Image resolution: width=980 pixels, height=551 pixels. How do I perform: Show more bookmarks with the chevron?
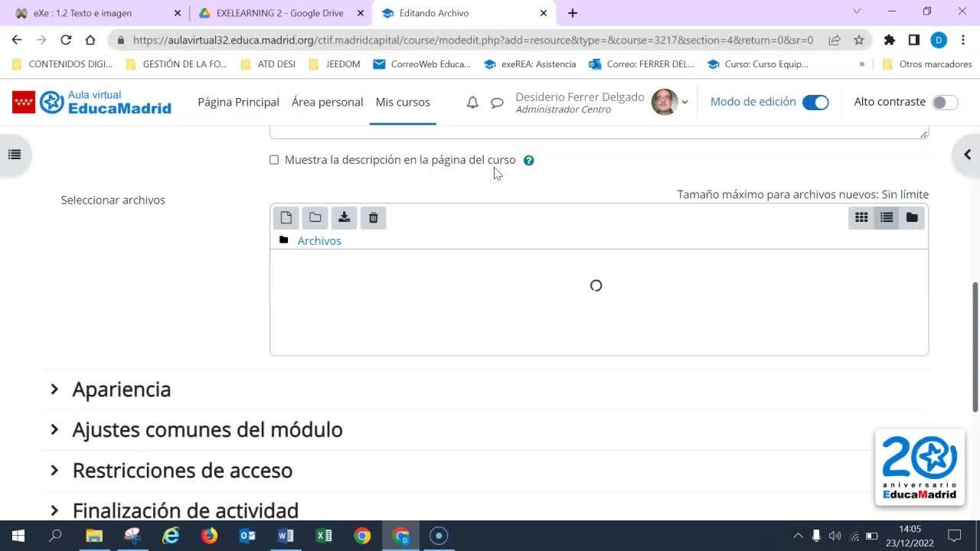pyautogui.click(x=862, y=64)
